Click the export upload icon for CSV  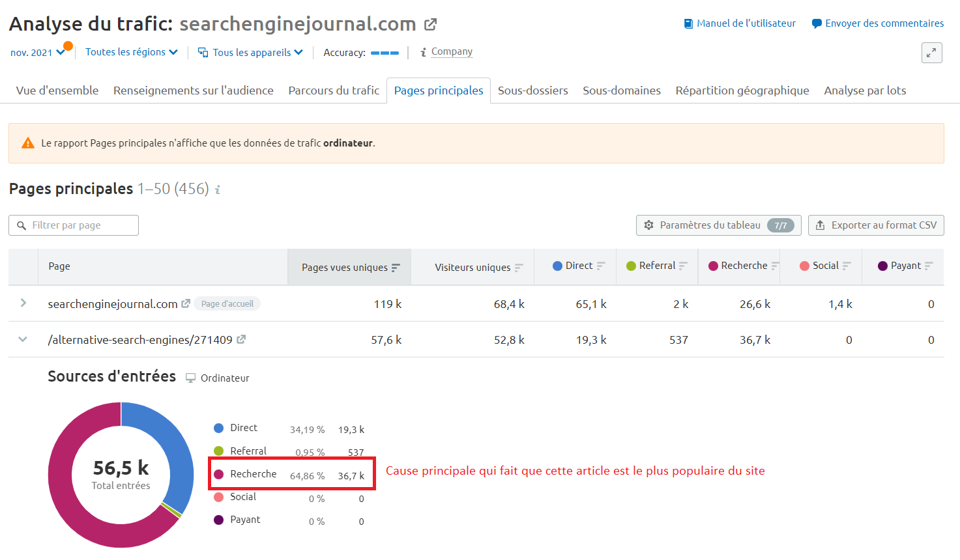click(x=820, y=225)
